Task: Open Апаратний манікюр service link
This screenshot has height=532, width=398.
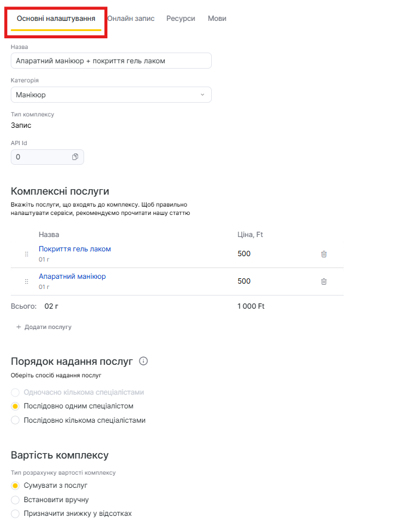Action: click(x=72, y=276)
